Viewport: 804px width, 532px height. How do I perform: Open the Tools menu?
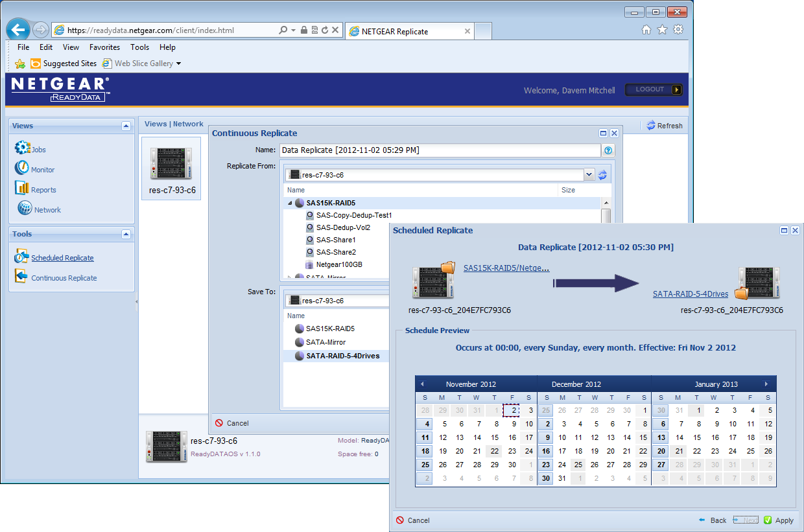(140, 47)
